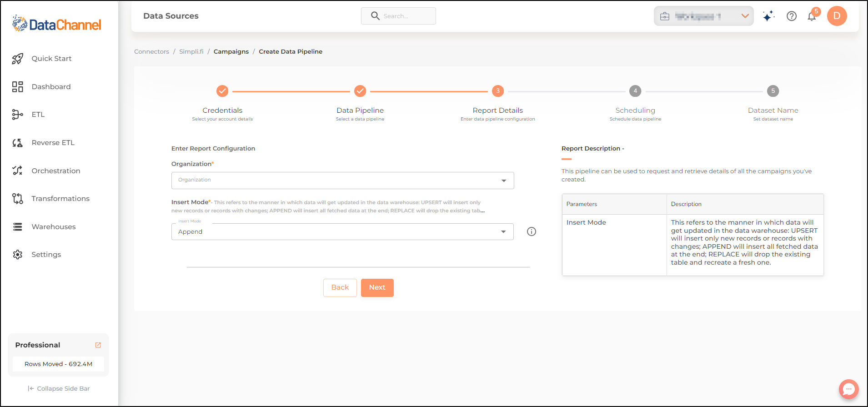The height and width of the screenshot is (407, 868).
Task: Click the Simpli.fi breadcrumb link
Action: (191, 52)
